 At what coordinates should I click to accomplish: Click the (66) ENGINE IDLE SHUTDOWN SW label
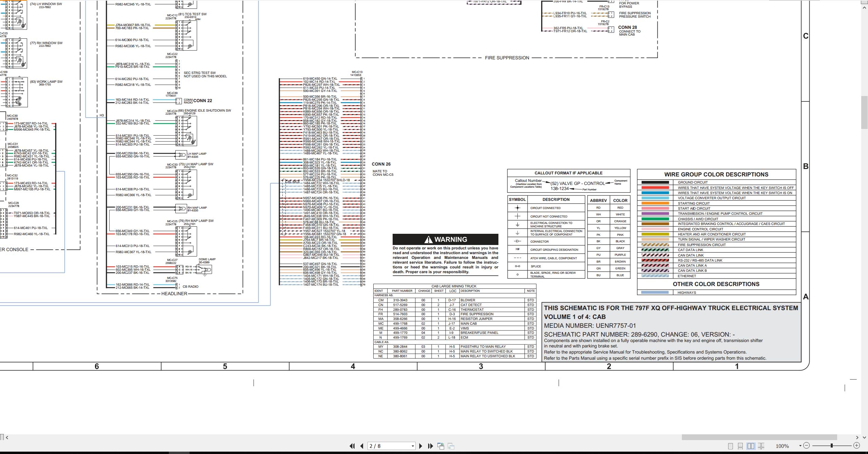(x=205, y=111)
